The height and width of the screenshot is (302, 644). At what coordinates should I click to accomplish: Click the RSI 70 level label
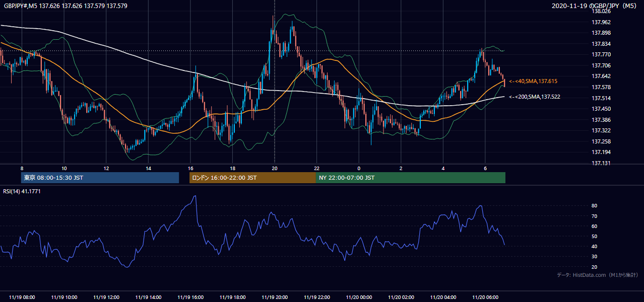(595, 216)
